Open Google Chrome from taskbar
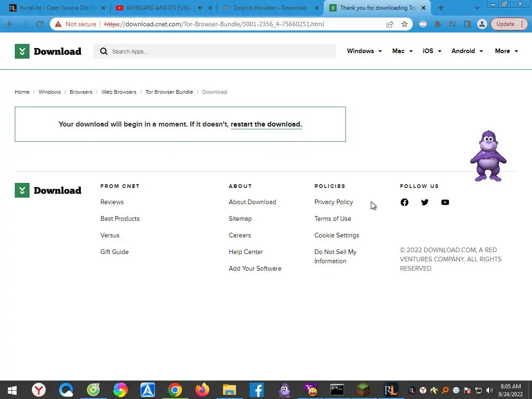 pyautogui.click(x=175, y=390)
